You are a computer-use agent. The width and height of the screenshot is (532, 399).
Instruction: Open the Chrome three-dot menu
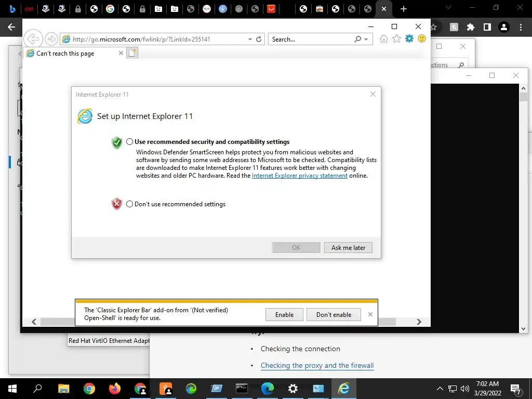pyautogui.click(x=521, y=27)
